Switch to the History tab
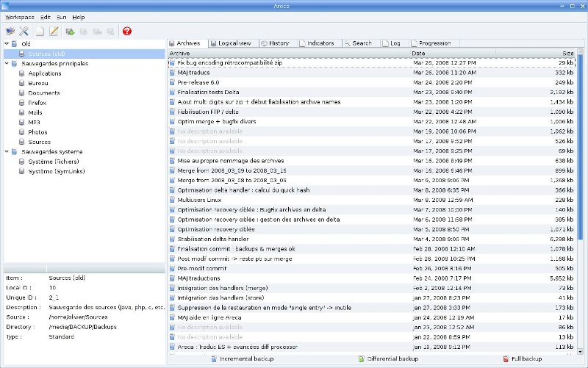Screen dimensions: 588x368 point(275,43)
